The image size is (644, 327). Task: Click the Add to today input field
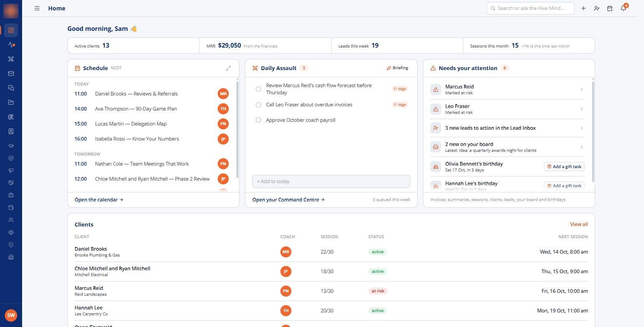pyautogui.click(x=331, y=181)
